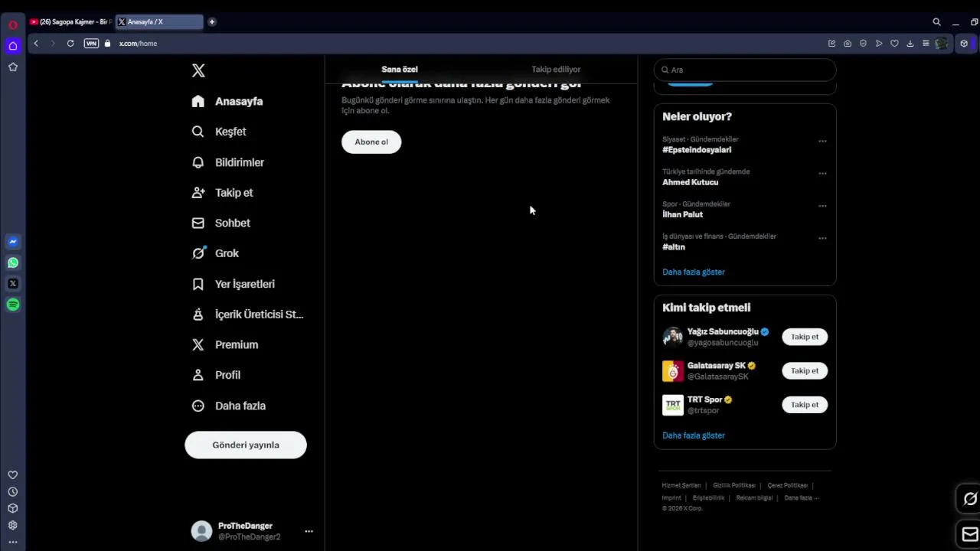Select the Anasayfa / X browser tab
This screenshot has width=980, height=551.
[159, 22]
